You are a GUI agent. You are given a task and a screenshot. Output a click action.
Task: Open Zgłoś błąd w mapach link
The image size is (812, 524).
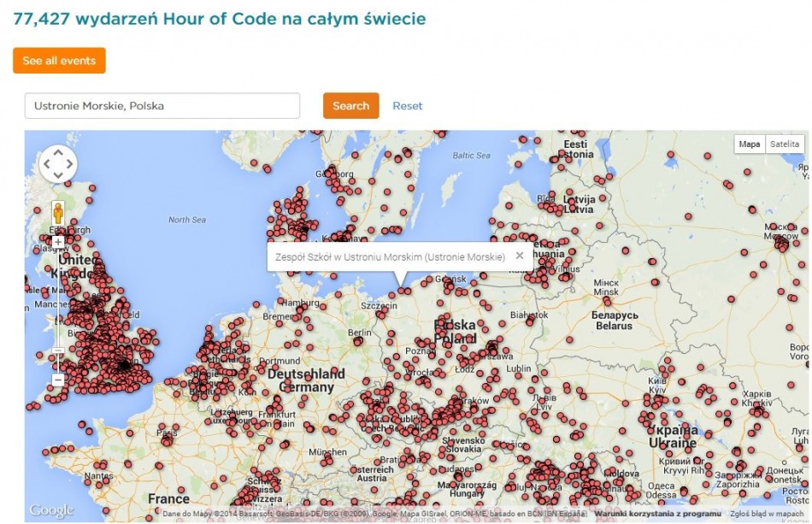point(767,514)
